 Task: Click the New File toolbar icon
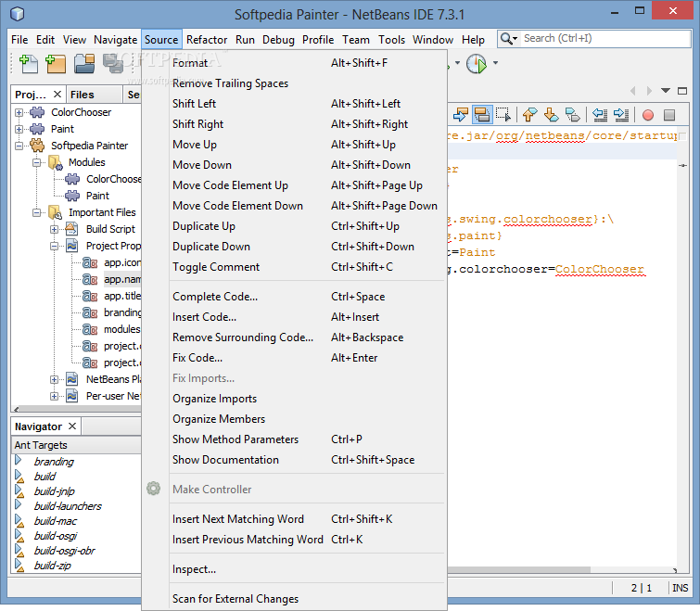29,63
